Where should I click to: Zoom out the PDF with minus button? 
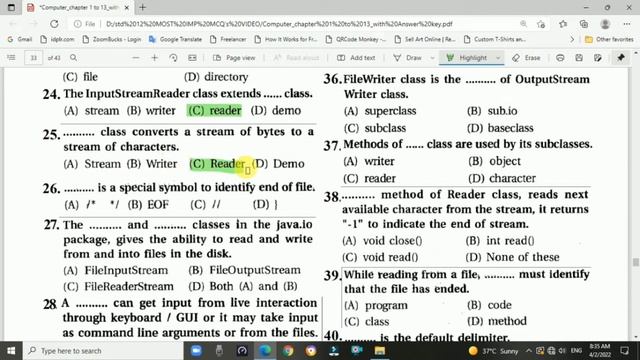point(136,58)
